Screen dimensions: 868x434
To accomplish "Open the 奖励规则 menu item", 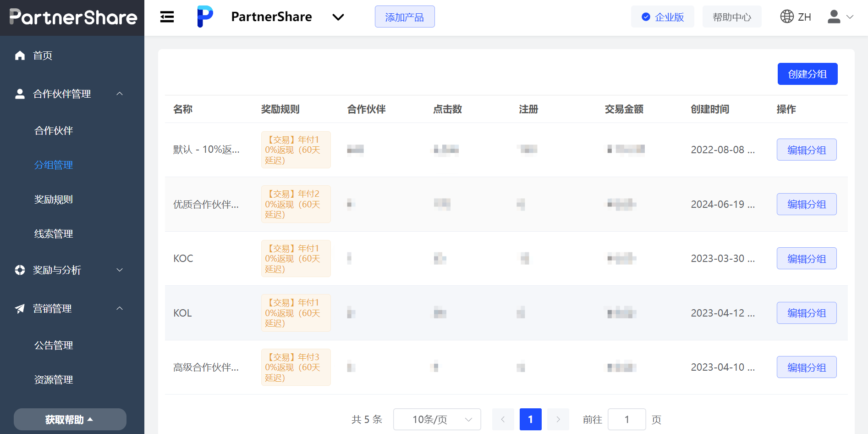I will 54,200.
